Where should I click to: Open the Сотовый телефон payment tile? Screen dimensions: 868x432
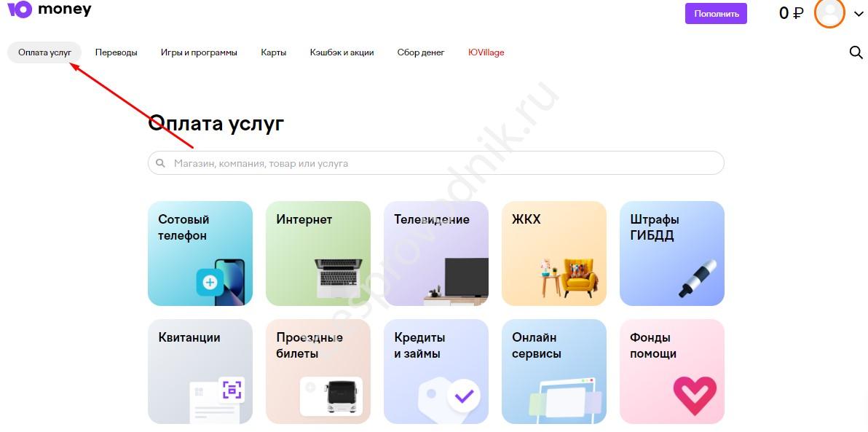pyautogui.click(x=200, y=254)
